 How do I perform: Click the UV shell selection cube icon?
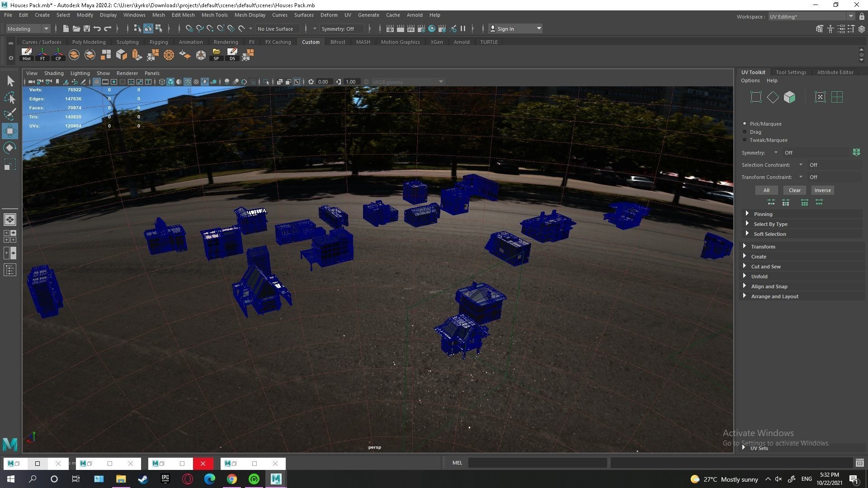[x=789, y=97]
